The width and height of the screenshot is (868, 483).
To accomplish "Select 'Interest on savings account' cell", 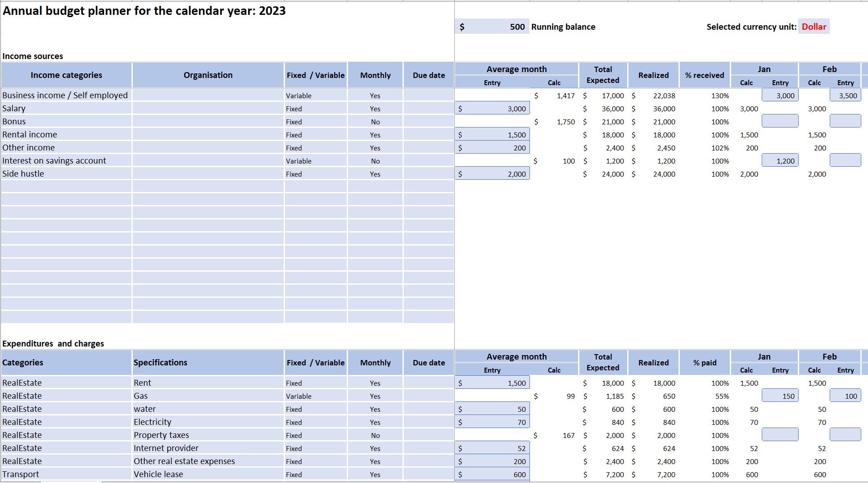I will (x=66, y=160).
